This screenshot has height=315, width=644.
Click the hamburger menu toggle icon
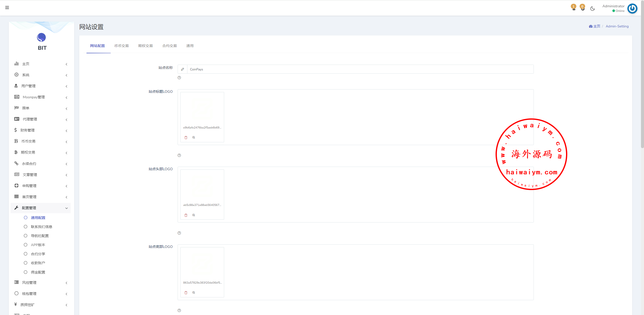[x=7, y=8]
